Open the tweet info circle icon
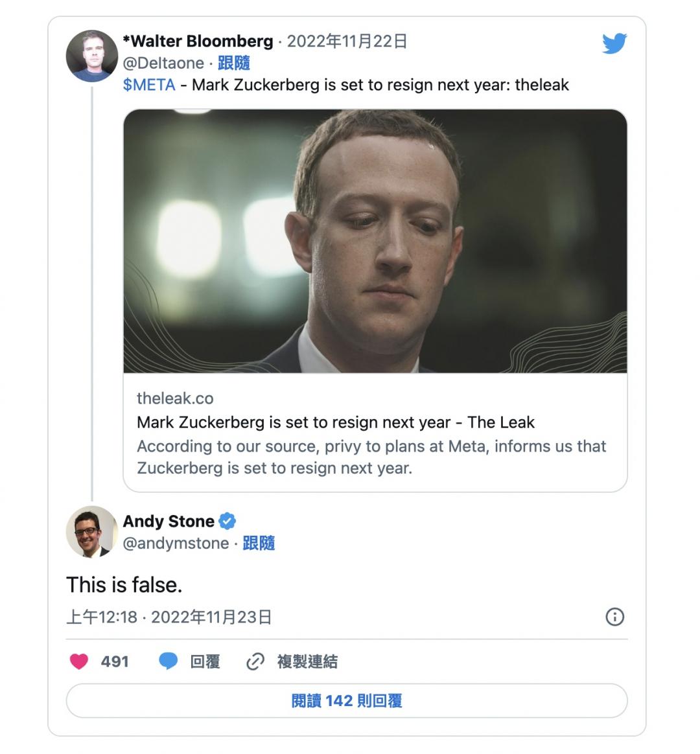This screenshot has height=754, width=700. coord(614,617)
